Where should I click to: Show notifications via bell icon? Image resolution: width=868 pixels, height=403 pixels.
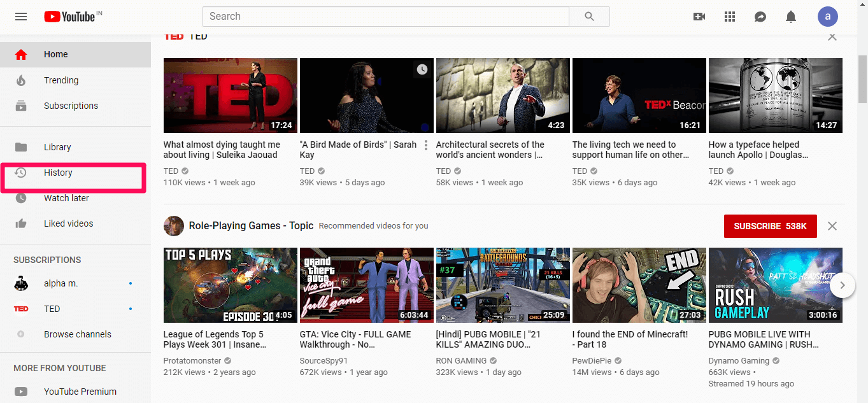click(791, 17)
